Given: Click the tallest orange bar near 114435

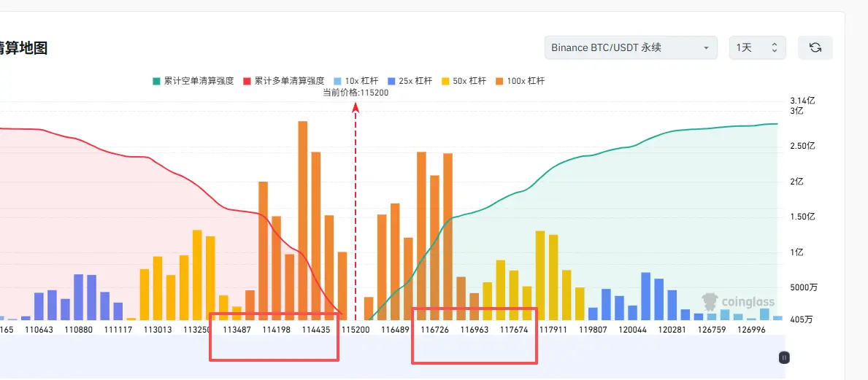Looking at the screenshot, I should [303, 220].
